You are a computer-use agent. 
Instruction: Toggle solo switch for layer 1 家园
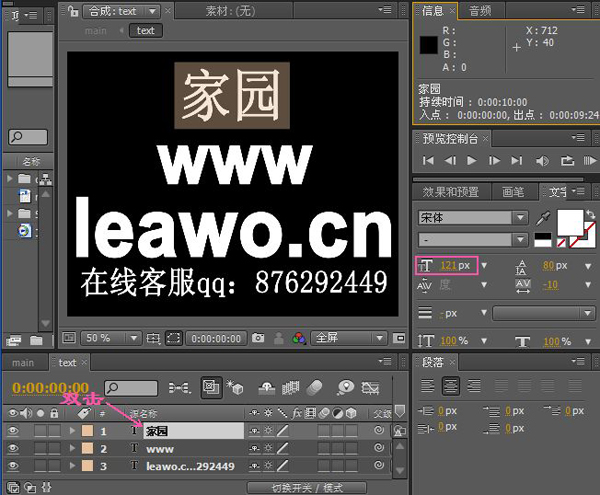[40, 431]
